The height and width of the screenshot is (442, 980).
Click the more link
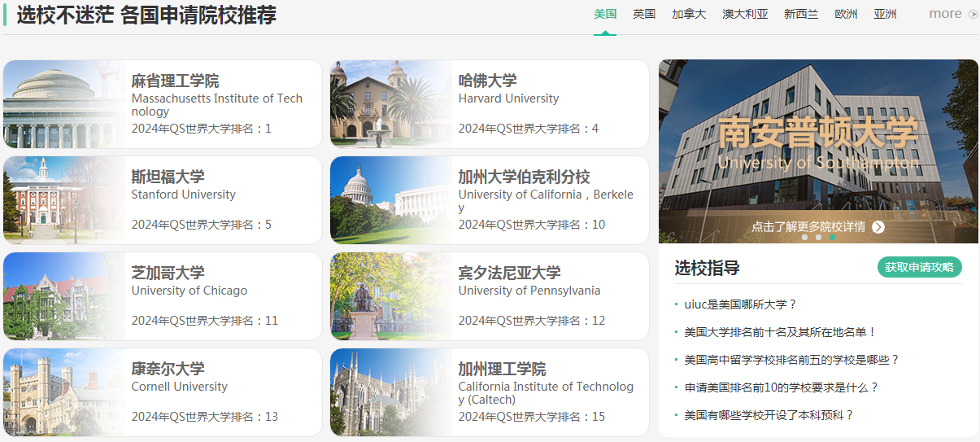pos(945,14)
